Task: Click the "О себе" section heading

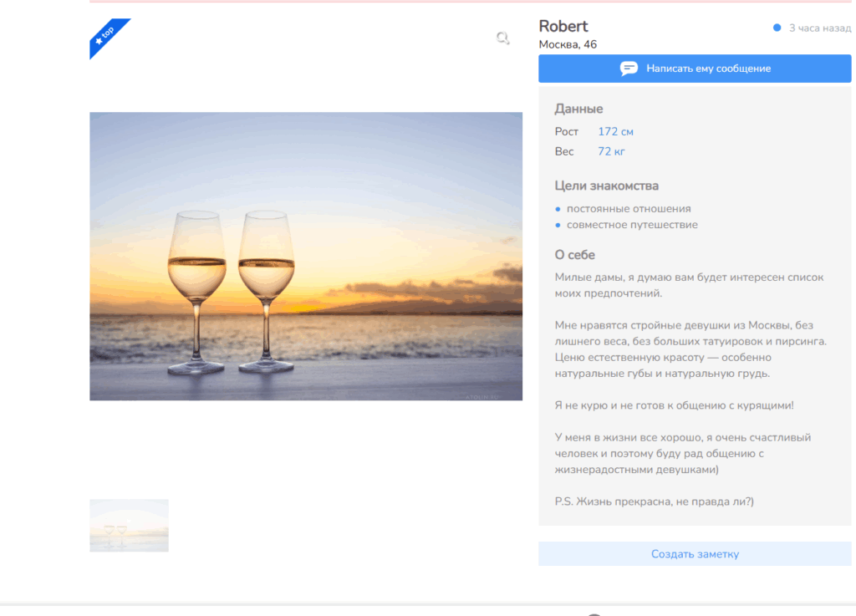Action: tap(574, 255)
